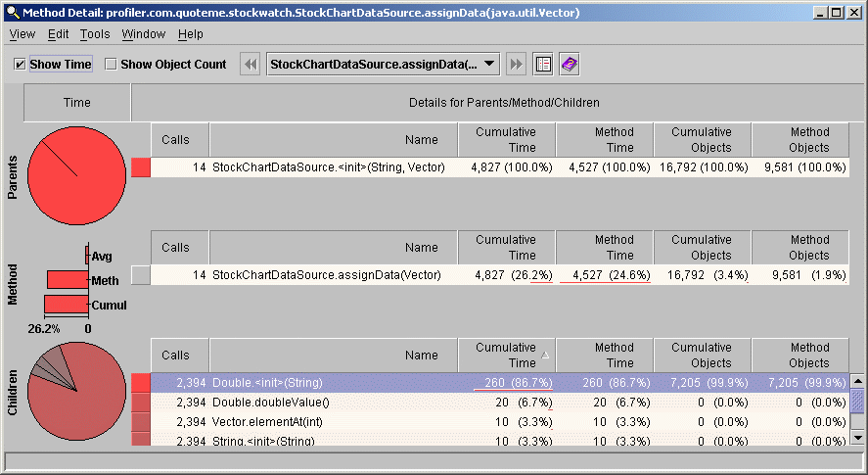Click the back navigation arrows icon

[x=251, y=64]
